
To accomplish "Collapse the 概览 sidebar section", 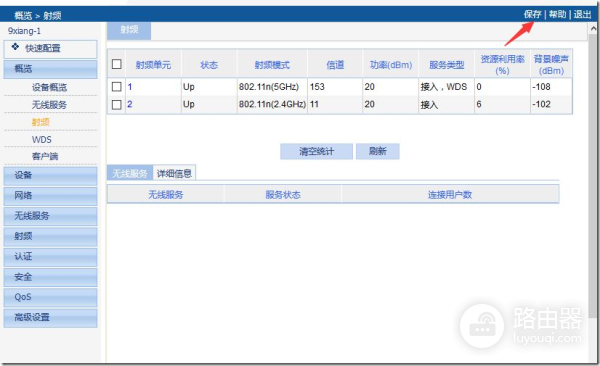I will pyautogui.click(x=50, y=69).
